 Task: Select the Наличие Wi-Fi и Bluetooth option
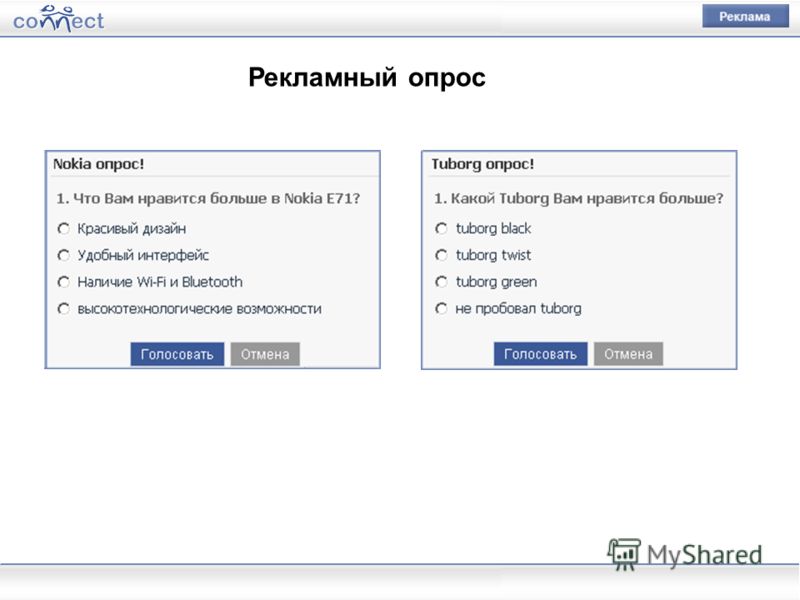(x=63, y=282)
